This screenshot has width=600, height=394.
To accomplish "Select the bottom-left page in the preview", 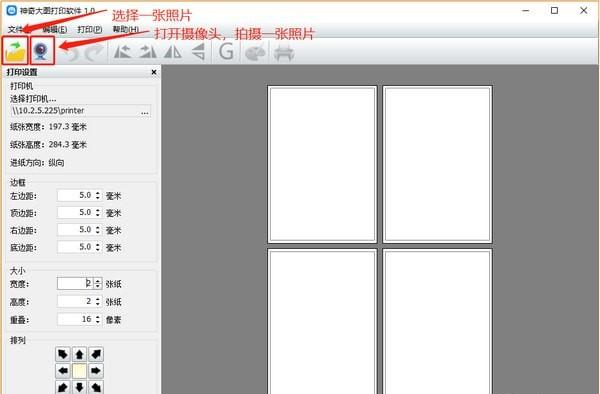I will [322, 321].
